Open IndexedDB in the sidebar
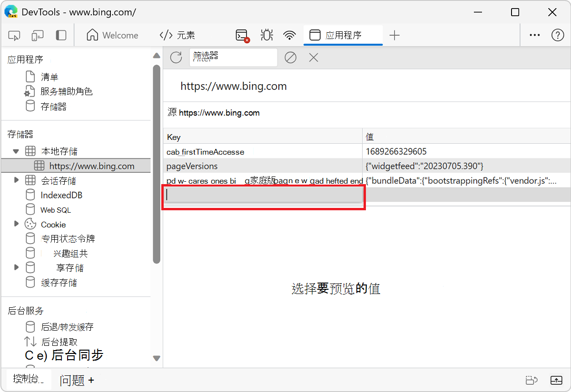Image resolution: width=571 pixels, height=392 pixels. (61, 195)
